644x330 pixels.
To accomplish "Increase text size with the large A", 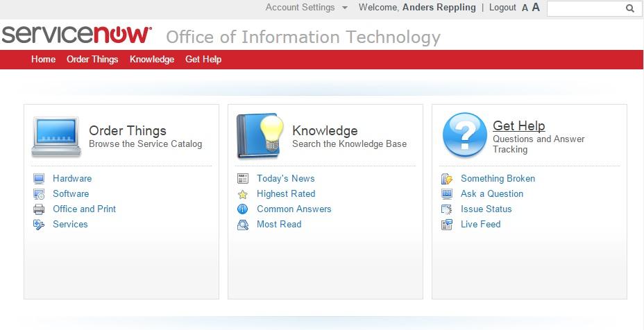I will (536, 7).
